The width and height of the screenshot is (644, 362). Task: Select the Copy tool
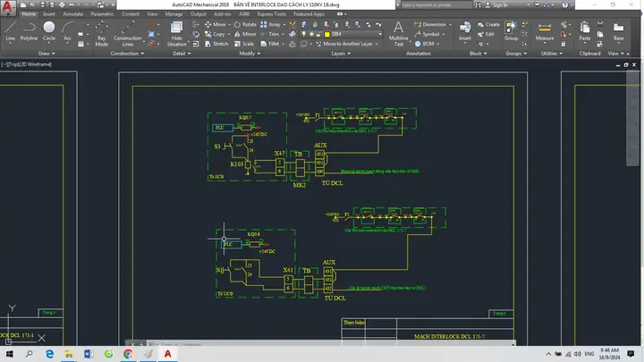click(x=216, y=34)
